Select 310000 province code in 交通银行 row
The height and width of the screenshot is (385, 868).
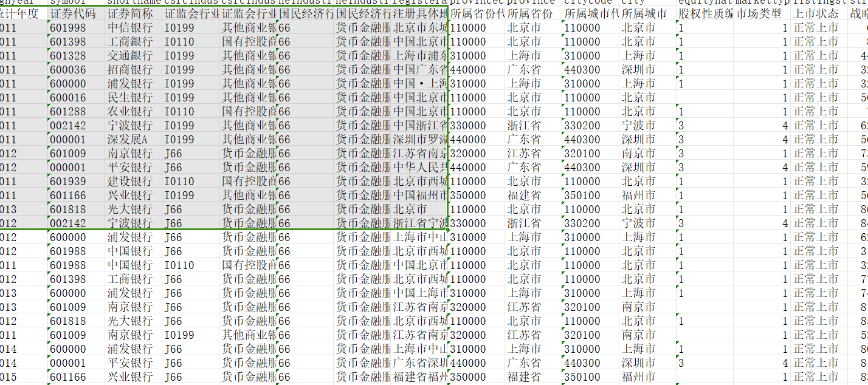477,55
